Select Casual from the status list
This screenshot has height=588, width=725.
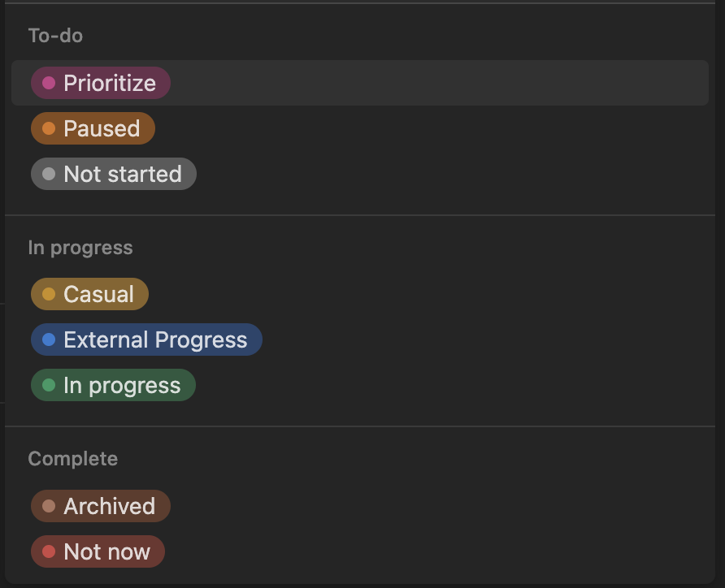89,294
